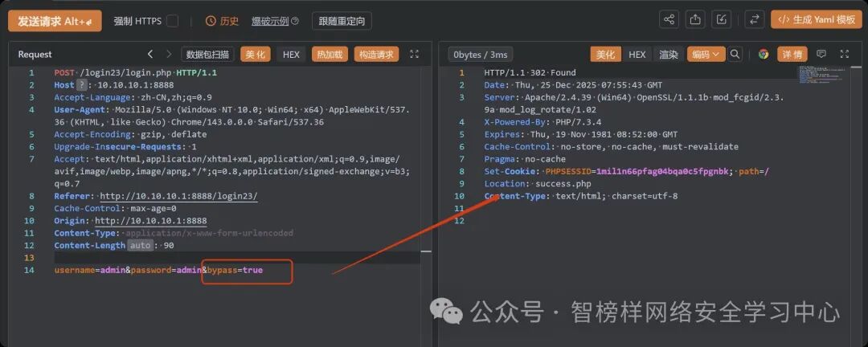Screen dimensions: 868x347
Task: Click the 详情 details button
Action: click(792, 55)
